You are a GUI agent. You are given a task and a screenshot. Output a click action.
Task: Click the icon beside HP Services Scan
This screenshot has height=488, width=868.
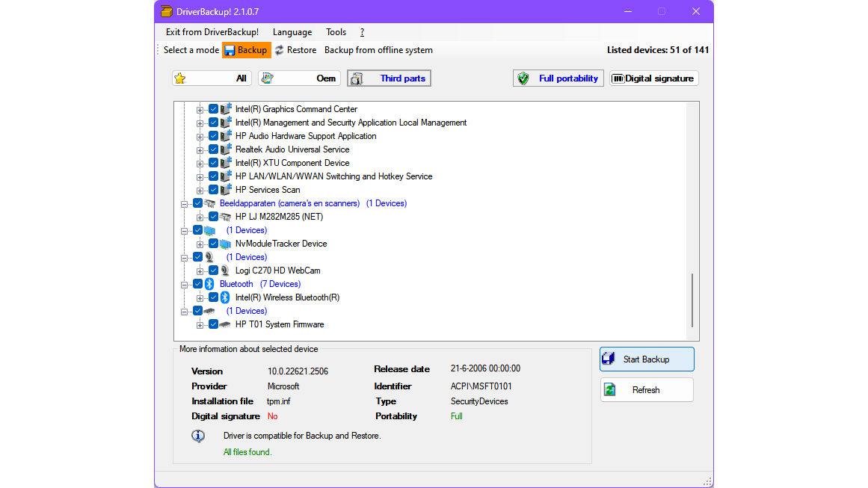225,190
